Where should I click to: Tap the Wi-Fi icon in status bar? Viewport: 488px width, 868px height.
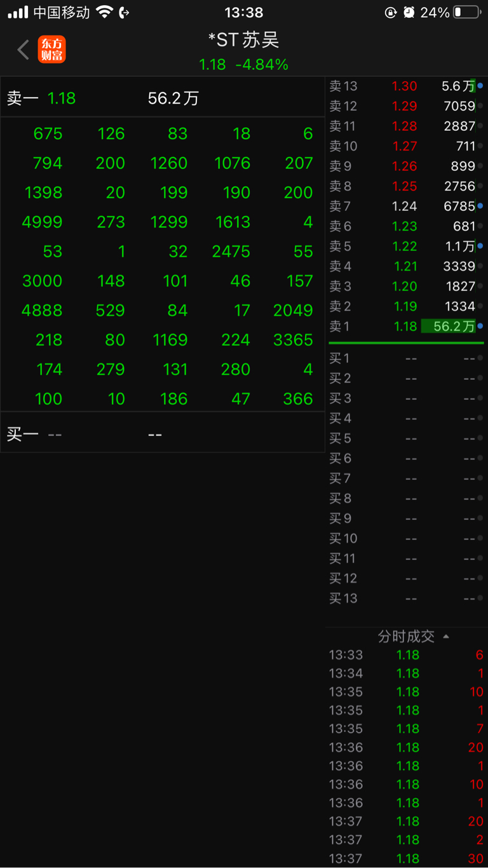pyautogui.click(x=104, y=12)
